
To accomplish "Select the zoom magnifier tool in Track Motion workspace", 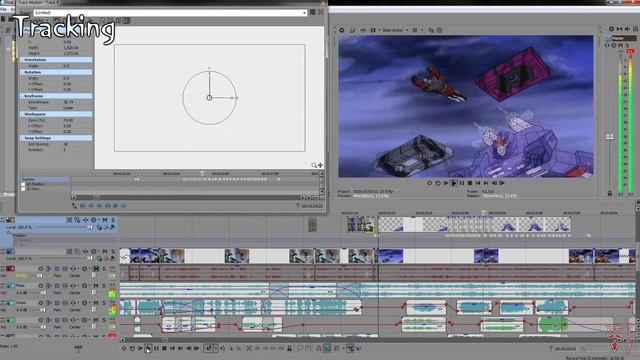I will coord(314,165).
